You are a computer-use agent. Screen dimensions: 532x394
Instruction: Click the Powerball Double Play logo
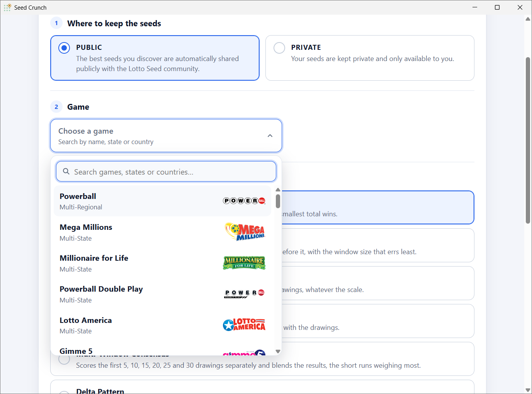point(244,294)
